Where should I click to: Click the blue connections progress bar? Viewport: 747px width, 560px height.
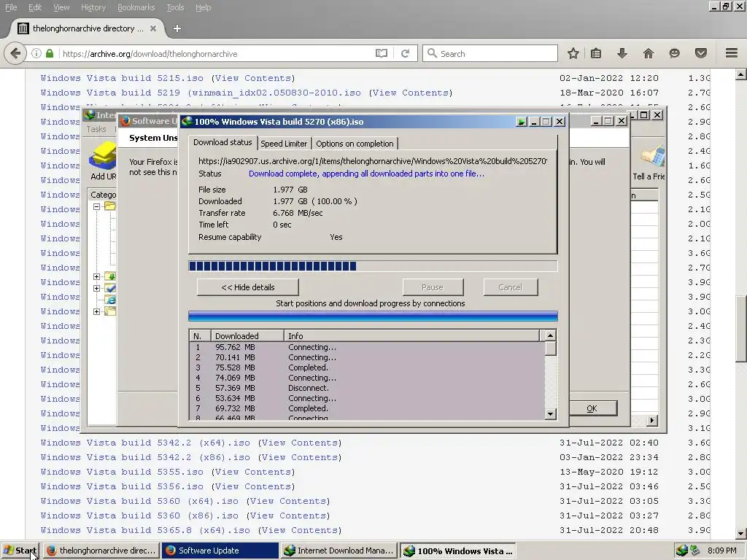click(x=373, y=316)
